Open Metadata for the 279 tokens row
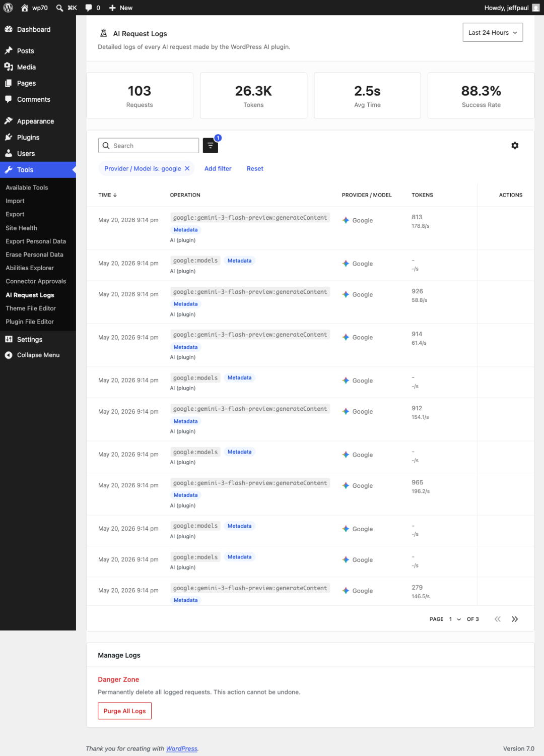The height and width of the screenshot is (756, 544). tap(186, 600)
